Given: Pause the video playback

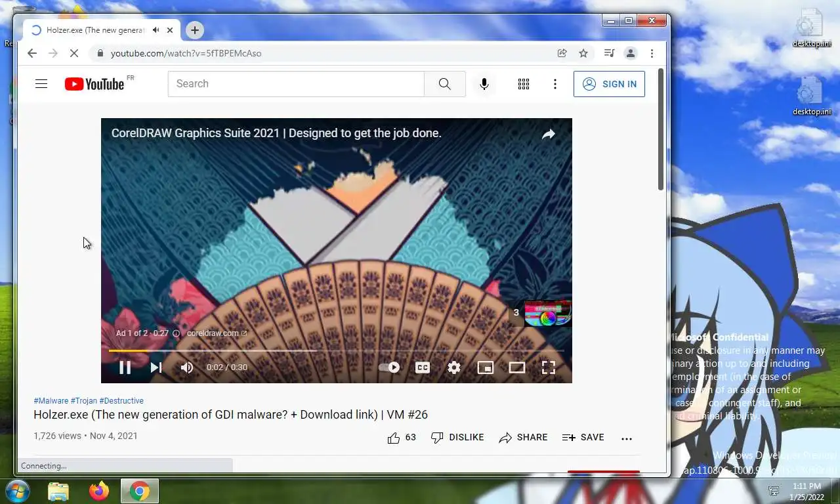Looking at the screenshot, I should 125,367.
